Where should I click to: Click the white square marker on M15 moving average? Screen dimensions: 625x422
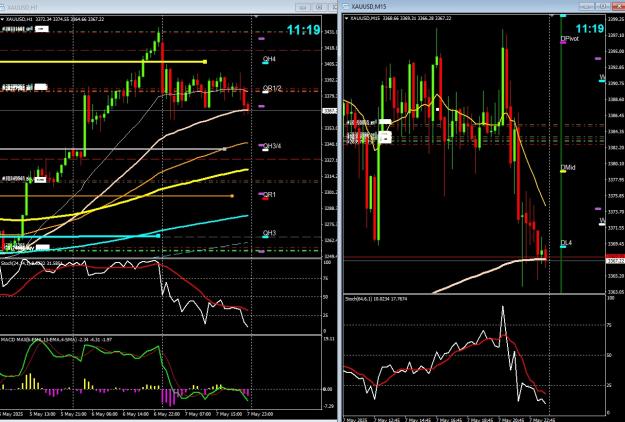(x=437, y=109)
